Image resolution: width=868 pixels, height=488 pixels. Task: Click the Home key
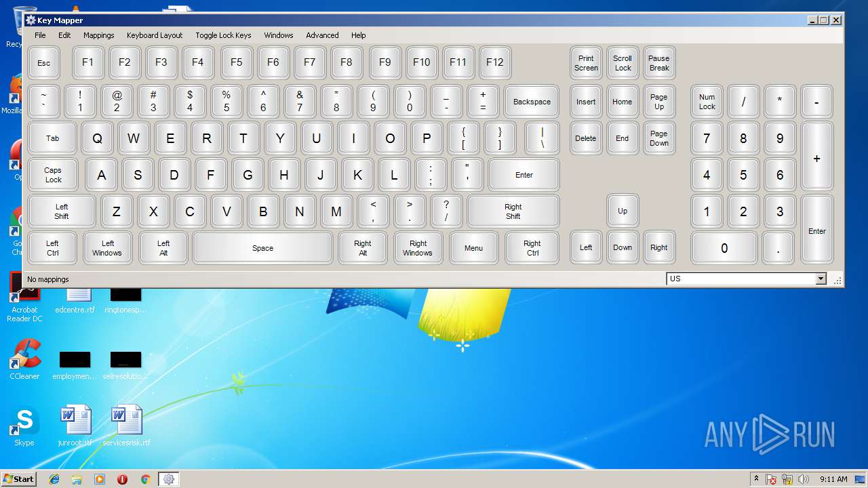(x=623, y=102)
